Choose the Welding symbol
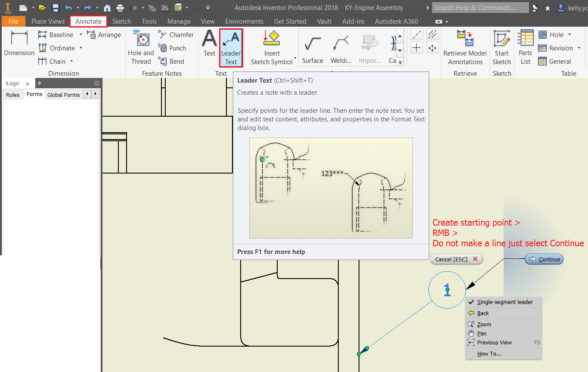588x372 pixels. click(341, 49)
